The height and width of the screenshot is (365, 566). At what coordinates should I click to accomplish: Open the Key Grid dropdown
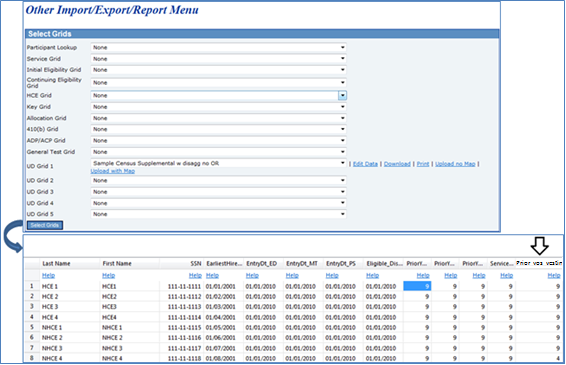218,107
